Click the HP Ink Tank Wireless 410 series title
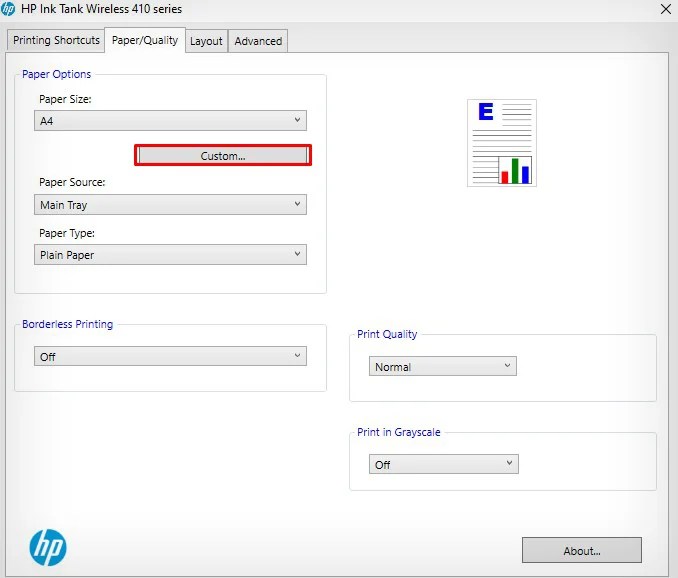 (102, 9)
